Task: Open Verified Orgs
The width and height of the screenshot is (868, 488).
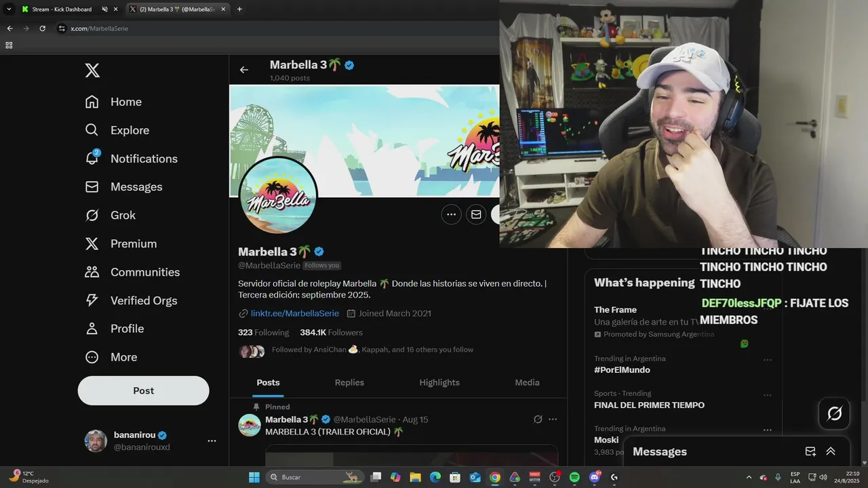Action: 131,300
